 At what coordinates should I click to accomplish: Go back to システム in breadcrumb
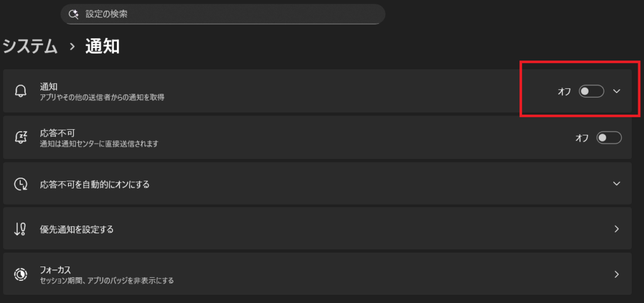click(x=30, y=46)
